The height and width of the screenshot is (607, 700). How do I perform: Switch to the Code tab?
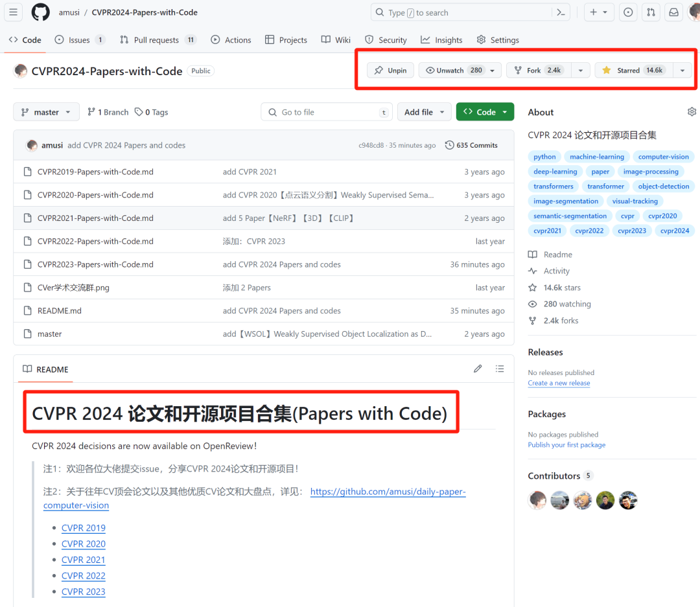tap(25, 40)
